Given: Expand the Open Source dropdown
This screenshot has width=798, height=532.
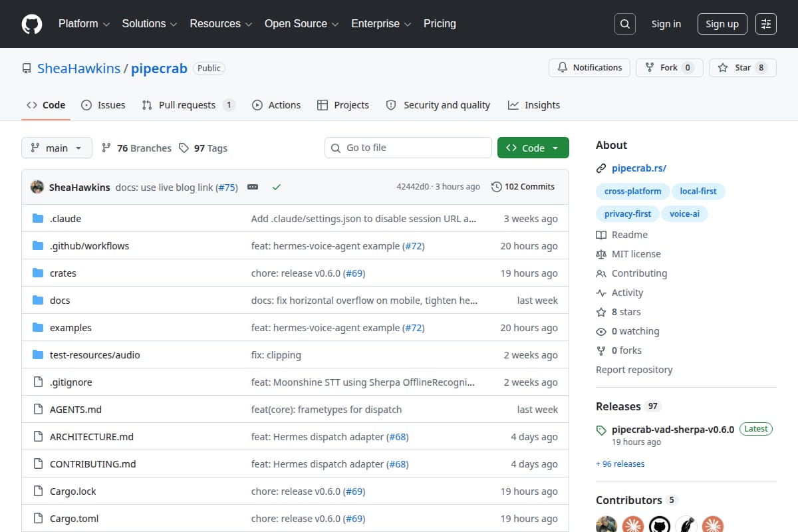Looking at the screenshot, I should click(x=302, y=24).
